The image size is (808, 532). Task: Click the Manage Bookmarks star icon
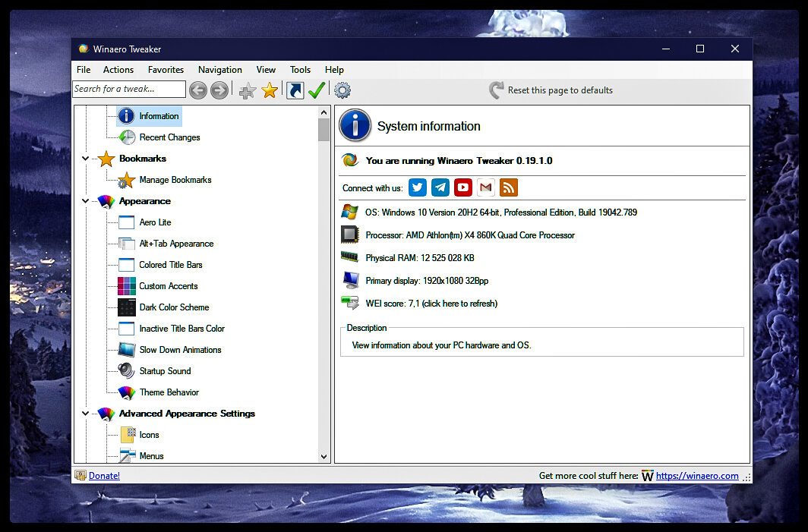coord(126,180)
